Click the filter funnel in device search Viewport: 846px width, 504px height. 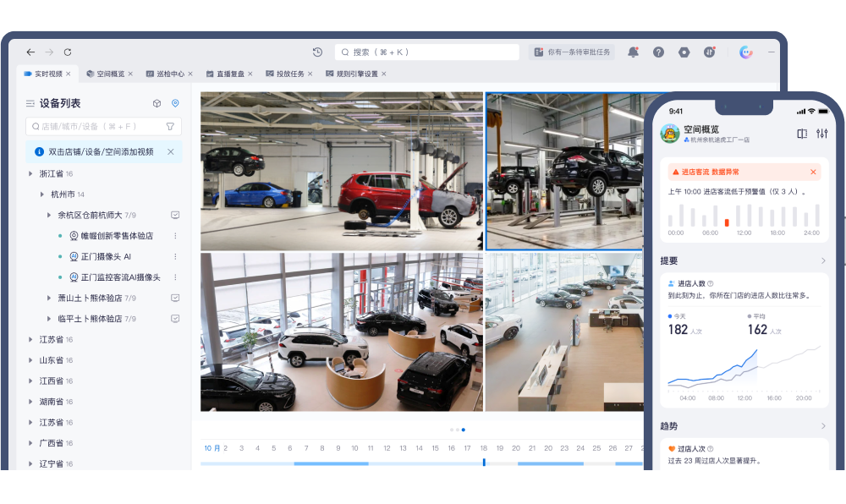[x=170, y=127]
